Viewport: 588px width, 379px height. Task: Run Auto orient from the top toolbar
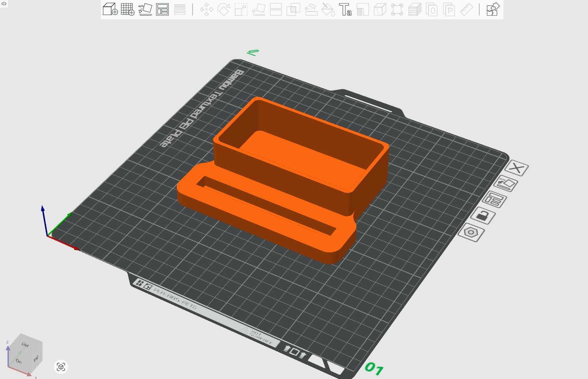click(x=145, y=9)
